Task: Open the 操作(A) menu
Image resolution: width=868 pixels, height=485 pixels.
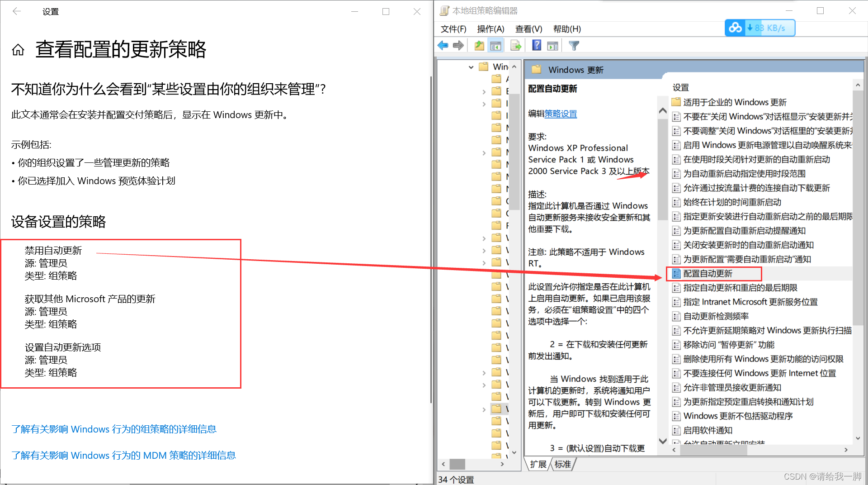Action: (491, 29)
